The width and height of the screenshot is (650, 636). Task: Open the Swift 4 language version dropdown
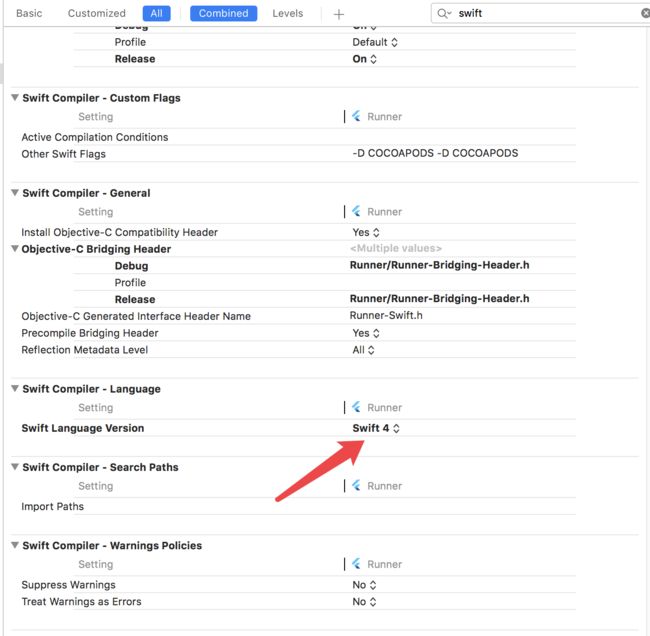click(376, 428)
